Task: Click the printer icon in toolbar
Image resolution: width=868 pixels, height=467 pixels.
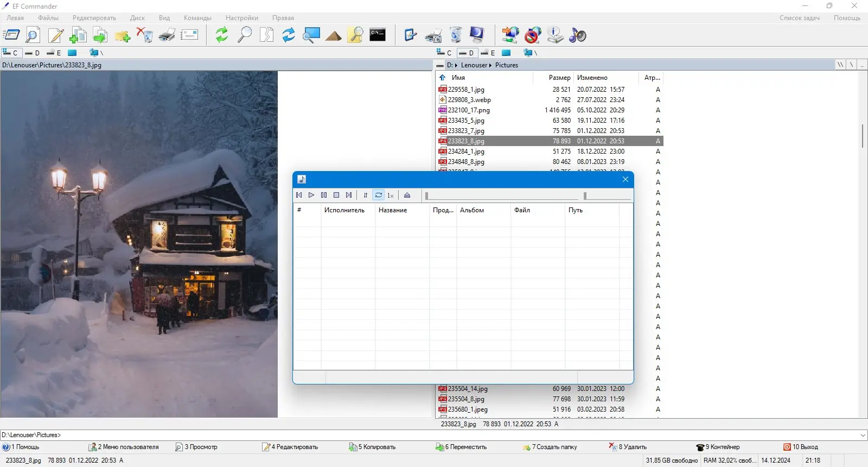Action: [167, 35]
